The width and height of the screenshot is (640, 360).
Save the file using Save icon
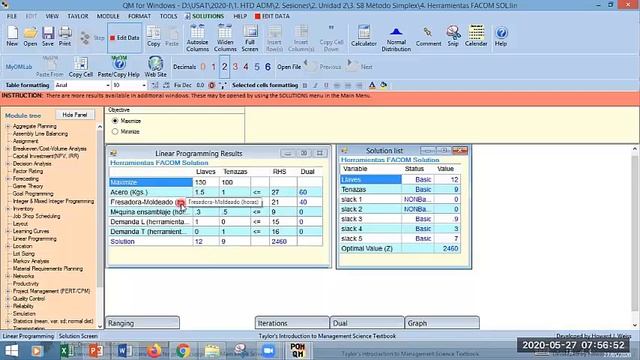48,36
